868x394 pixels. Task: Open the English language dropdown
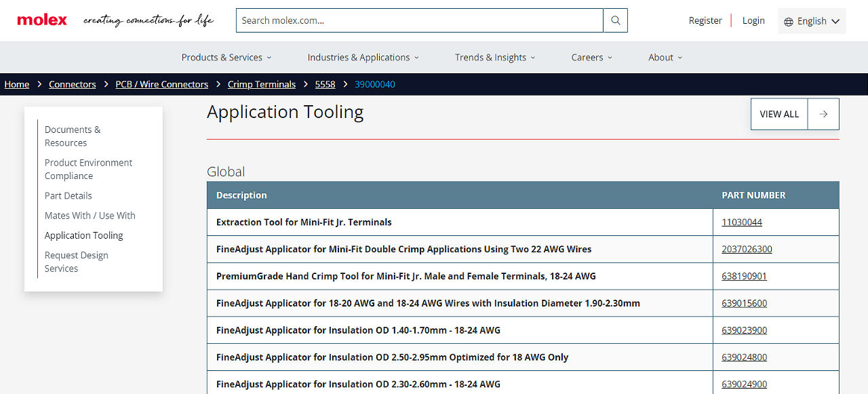(812, 21)
